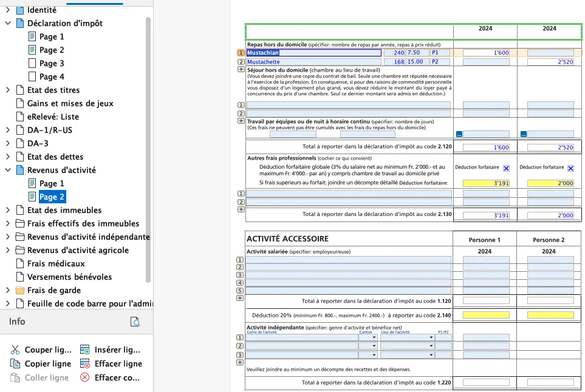This screenshot has width=585, height=392.
Task: Select row marker 2 for Mustachette line
Action: coord(241,62)
